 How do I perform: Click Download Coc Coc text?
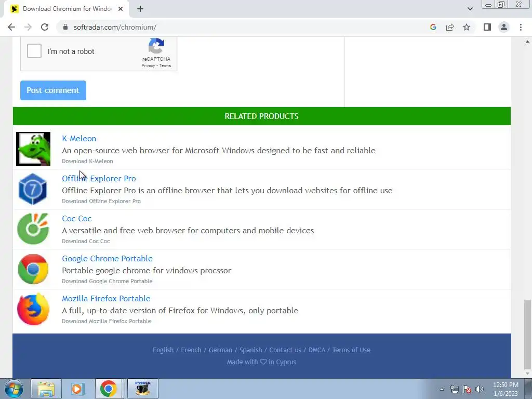click(x=86, y=241)
